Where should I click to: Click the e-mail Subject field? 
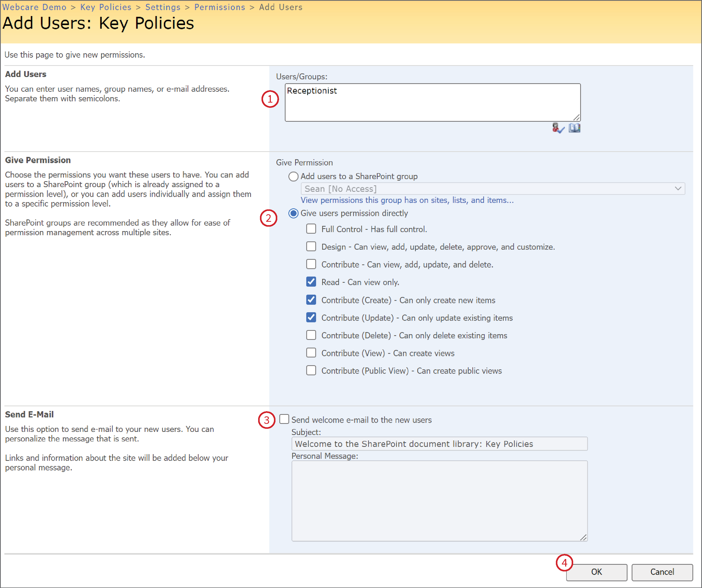click(439, 444)
